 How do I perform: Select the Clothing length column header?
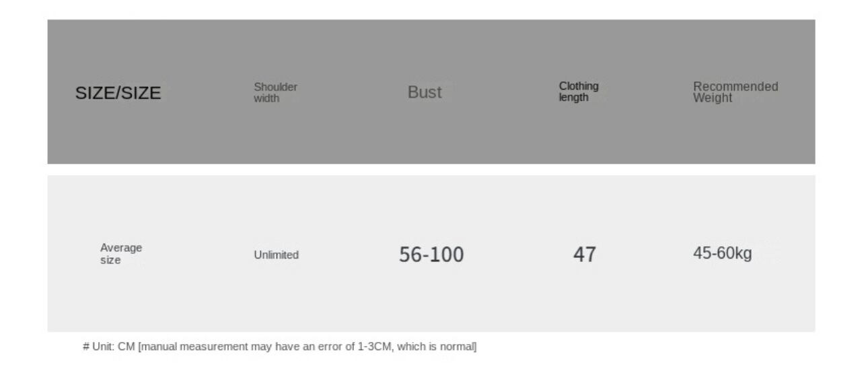579,92
